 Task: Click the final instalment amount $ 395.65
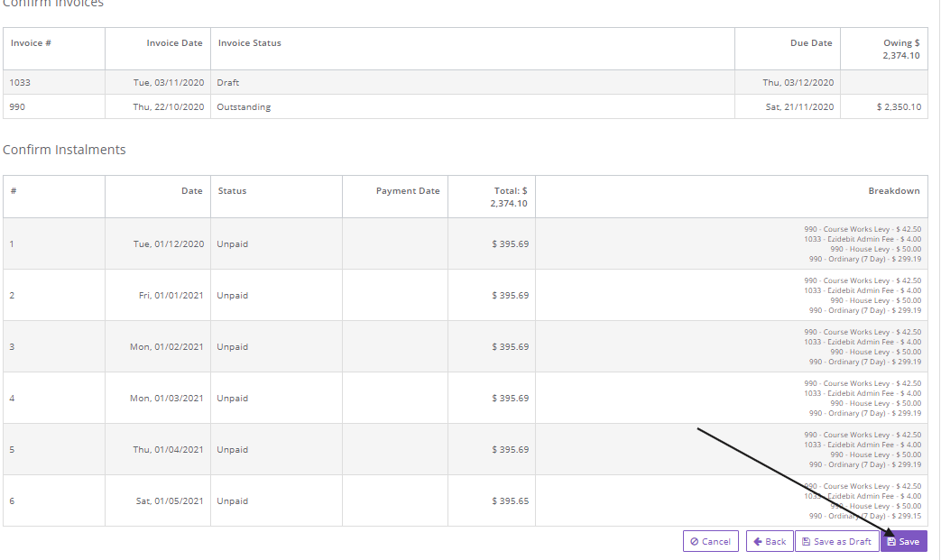511,501
